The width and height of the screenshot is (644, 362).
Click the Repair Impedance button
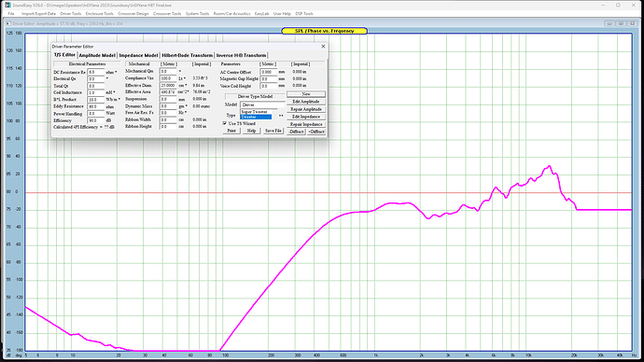[x=306, y=124]
